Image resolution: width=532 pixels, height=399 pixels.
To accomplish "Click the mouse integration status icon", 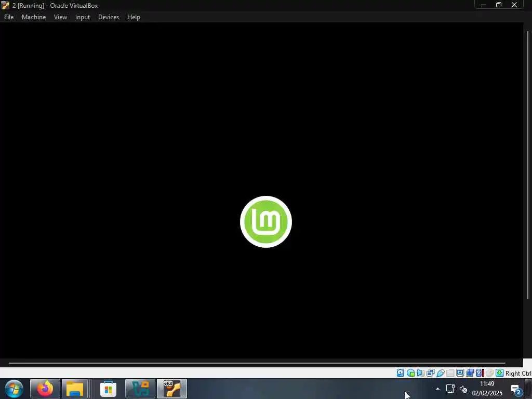I will (489, 373).
